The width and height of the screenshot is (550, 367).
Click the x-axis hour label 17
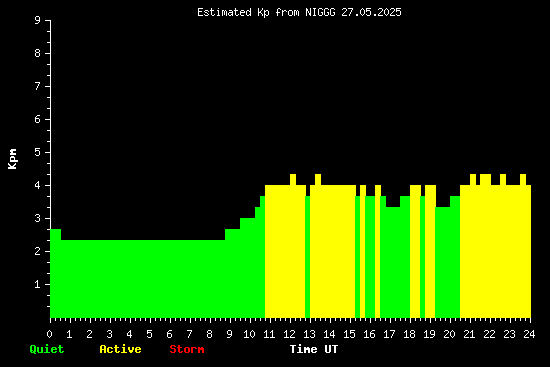tap(389, 334)
